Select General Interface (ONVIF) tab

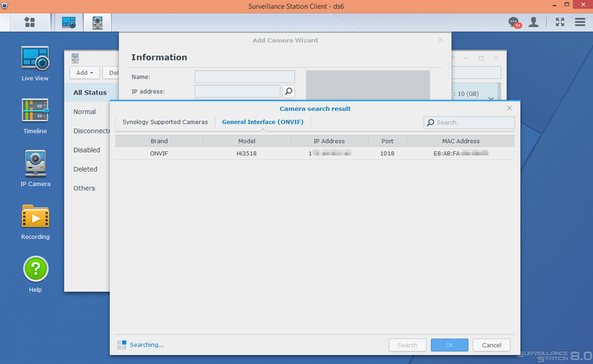263,122
